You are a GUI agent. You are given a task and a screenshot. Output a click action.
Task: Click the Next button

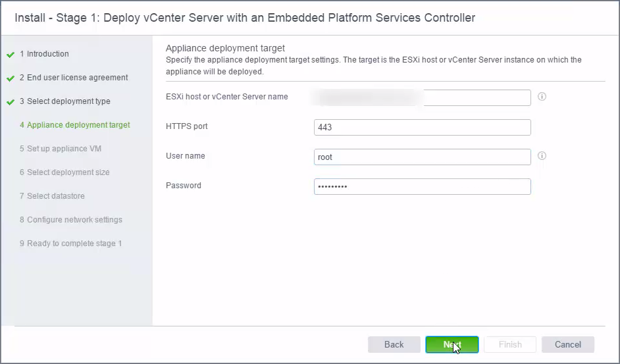(452, 345)
